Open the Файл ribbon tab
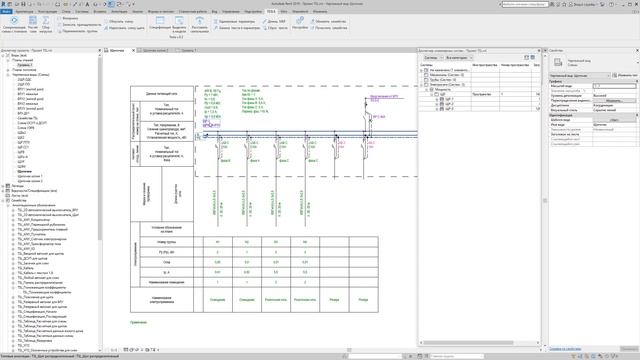 pyautogui.click(x=6, y=11)
